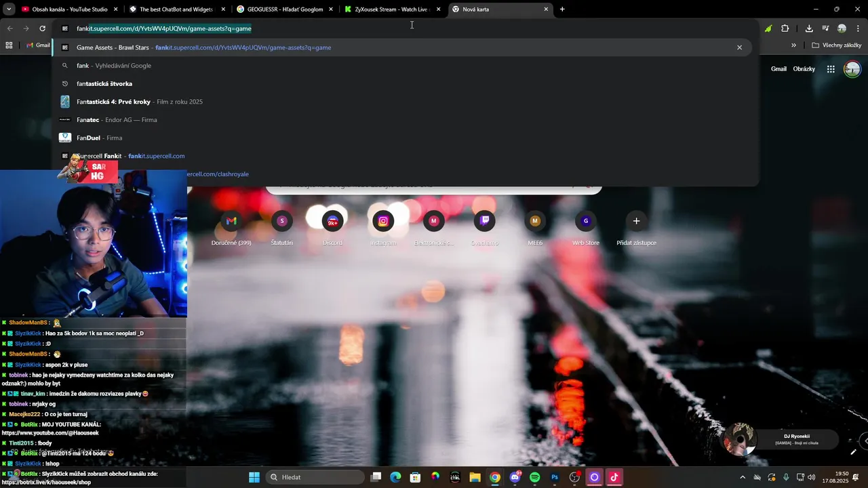Choose the fank Google search suggestion
The height and width of the screenshot is (488, 868).
click(403, 66)
